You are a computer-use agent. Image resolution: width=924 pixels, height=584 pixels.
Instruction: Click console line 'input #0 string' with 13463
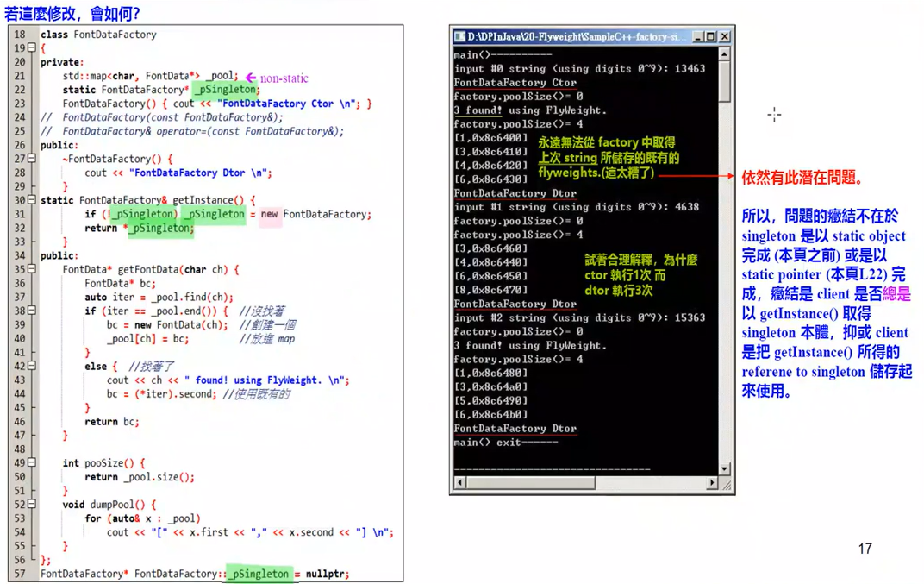pos(579,68)
